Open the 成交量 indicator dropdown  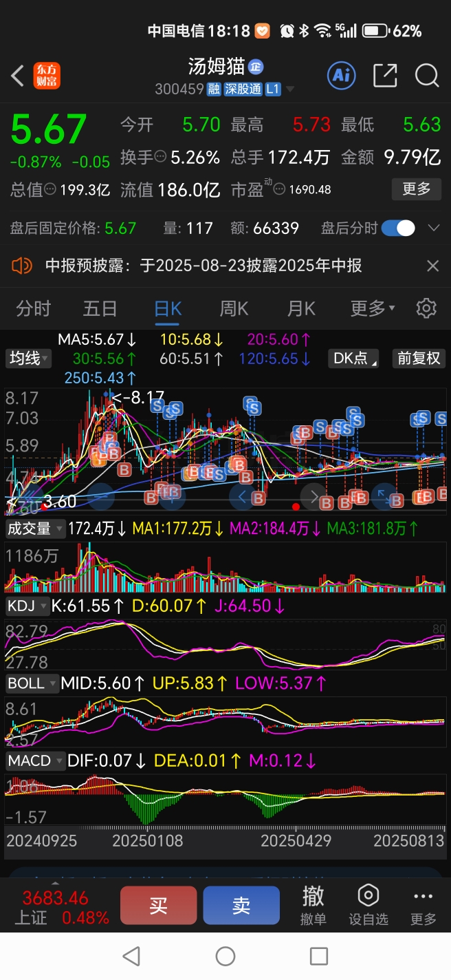tap(34, 529)
